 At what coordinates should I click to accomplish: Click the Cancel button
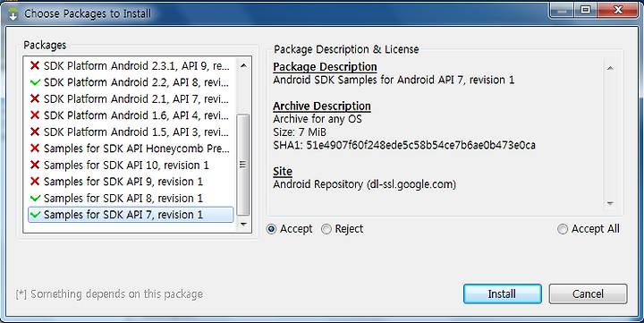(x=588, y=293)
